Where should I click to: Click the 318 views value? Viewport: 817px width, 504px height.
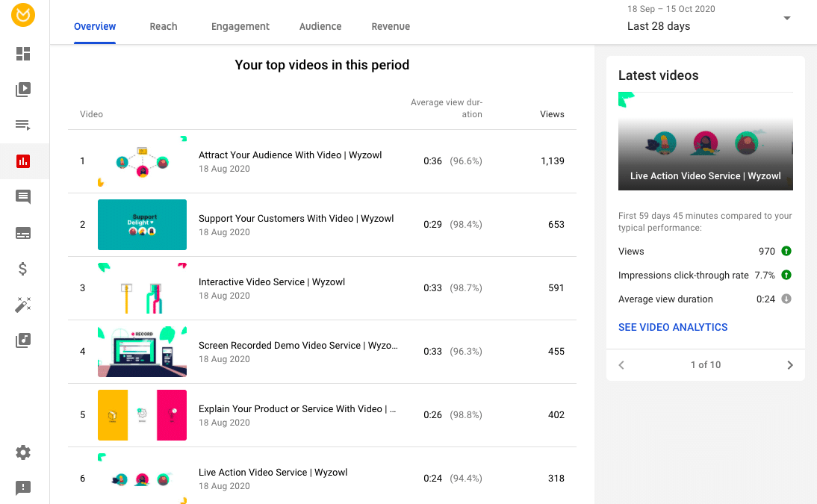pos(556,479)
